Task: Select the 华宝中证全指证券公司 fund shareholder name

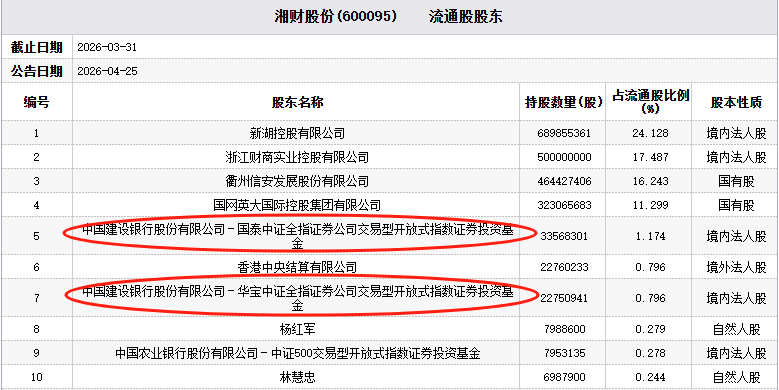Action: (x=298, y=299)
